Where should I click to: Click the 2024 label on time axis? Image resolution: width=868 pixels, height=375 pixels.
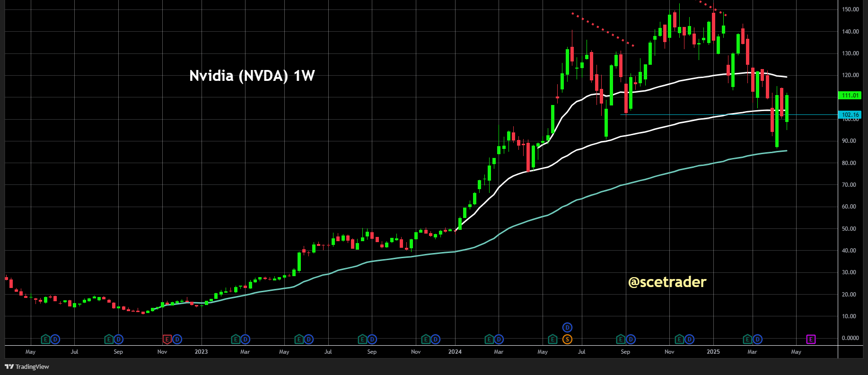click(455, 352)
